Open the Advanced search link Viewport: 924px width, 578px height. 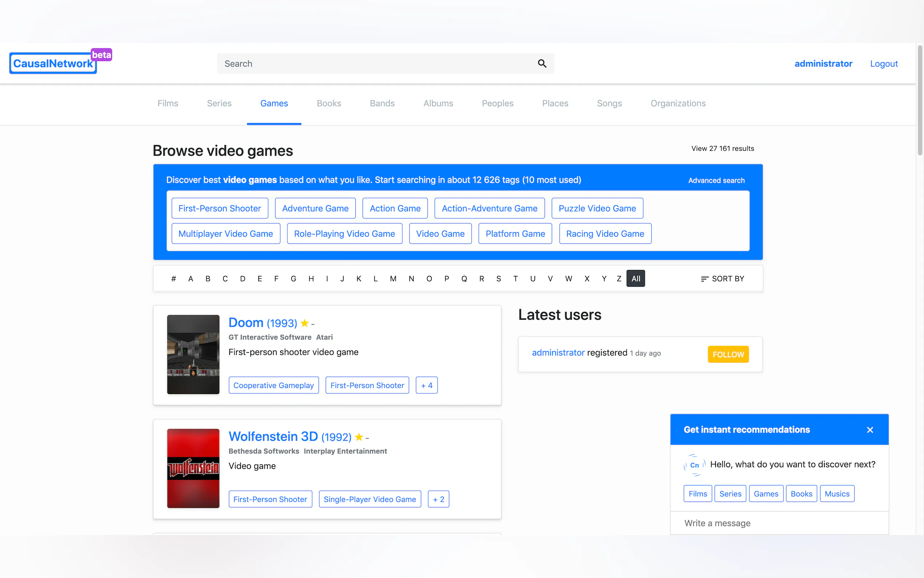click(716, 181)
